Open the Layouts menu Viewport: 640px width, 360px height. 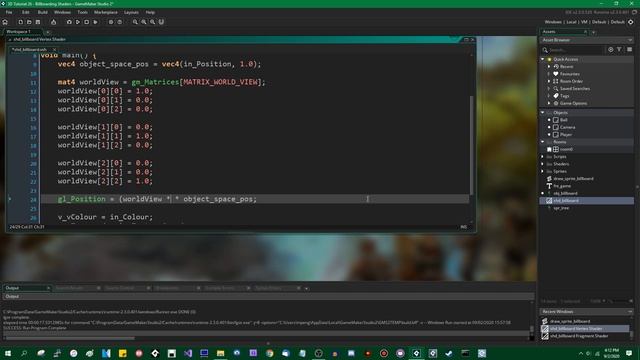tap(131, 12)
